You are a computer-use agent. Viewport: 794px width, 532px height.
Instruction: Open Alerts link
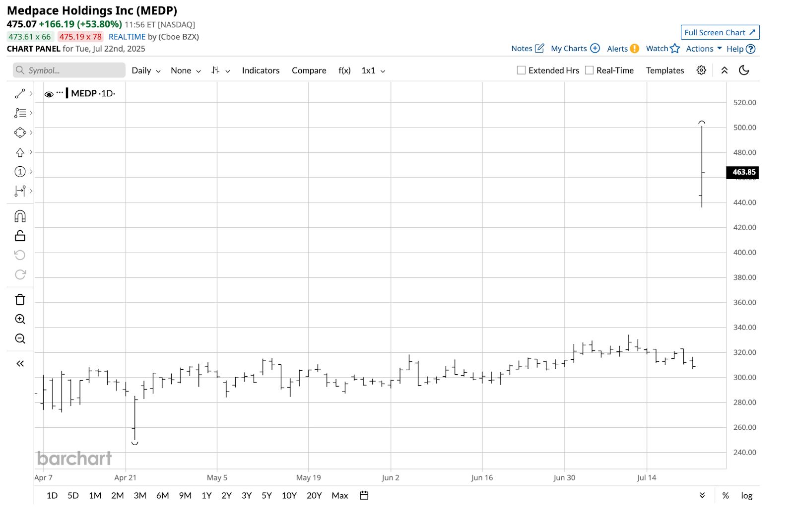pyautogui.click(x=623, y=49)
